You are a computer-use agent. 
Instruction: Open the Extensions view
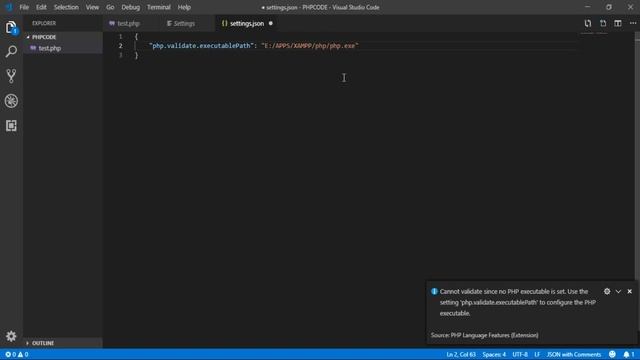coord(11,126)
